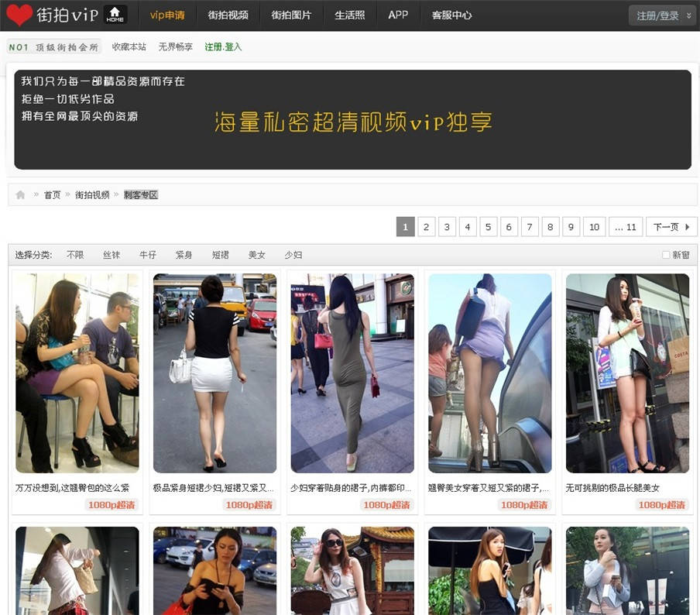Click the breadcrumb home icon

20,194
